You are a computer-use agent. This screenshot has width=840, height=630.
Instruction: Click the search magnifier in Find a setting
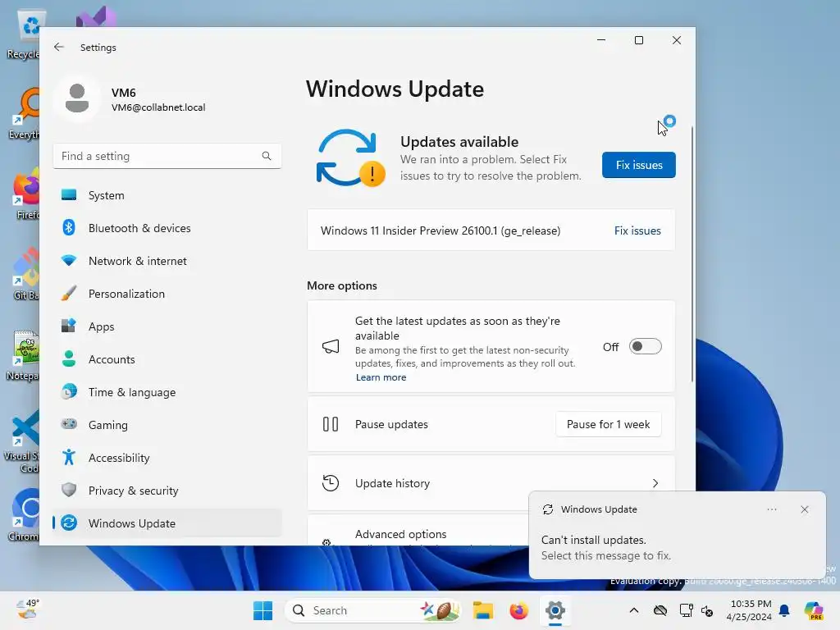(x=267, y=156)
